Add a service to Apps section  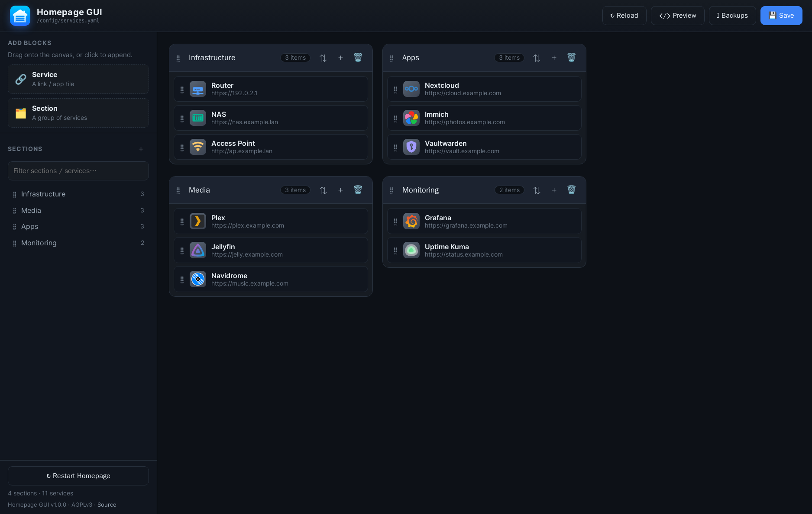pyautogui.click(x=554, y=58)
